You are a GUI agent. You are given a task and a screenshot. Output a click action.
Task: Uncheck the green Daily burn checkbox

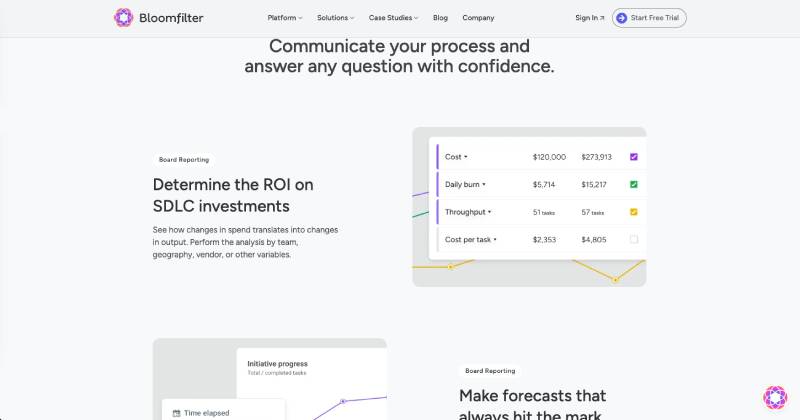[633, 184]
